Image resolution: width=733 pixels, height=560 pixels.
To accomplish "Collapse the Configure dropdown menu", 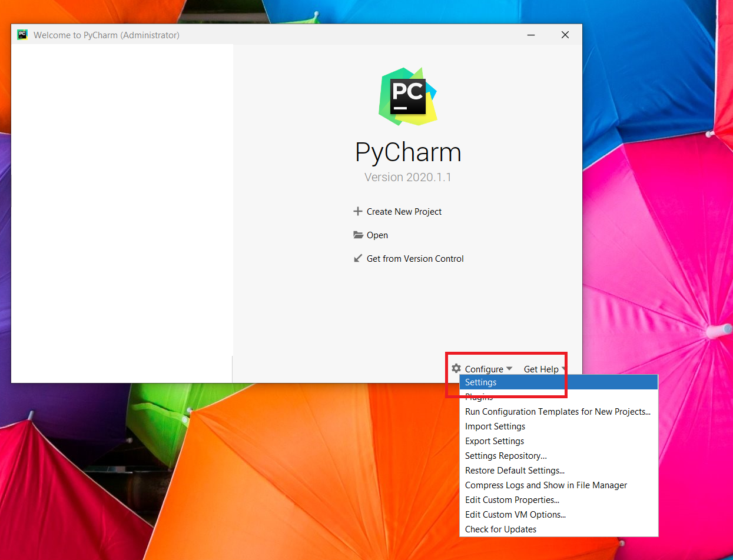I will click(x=484, y=369).
